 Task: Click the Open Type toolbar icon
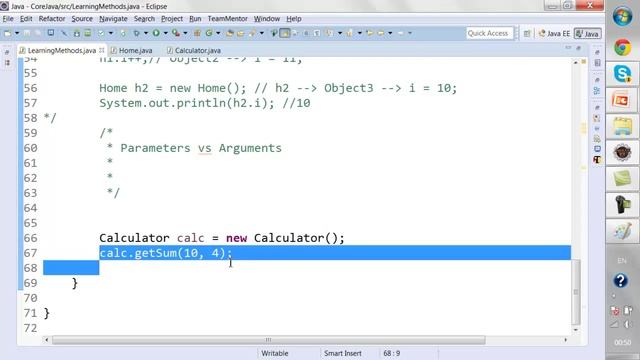click(x=230, y=33)
